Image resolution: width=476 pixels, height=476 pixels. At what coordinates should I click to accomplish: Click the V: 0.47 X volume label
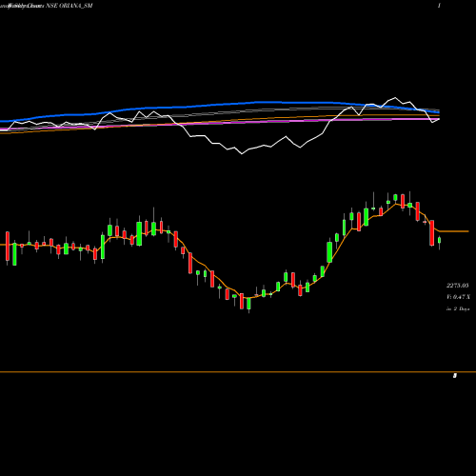pyautogui.click(x=458, y=297)
